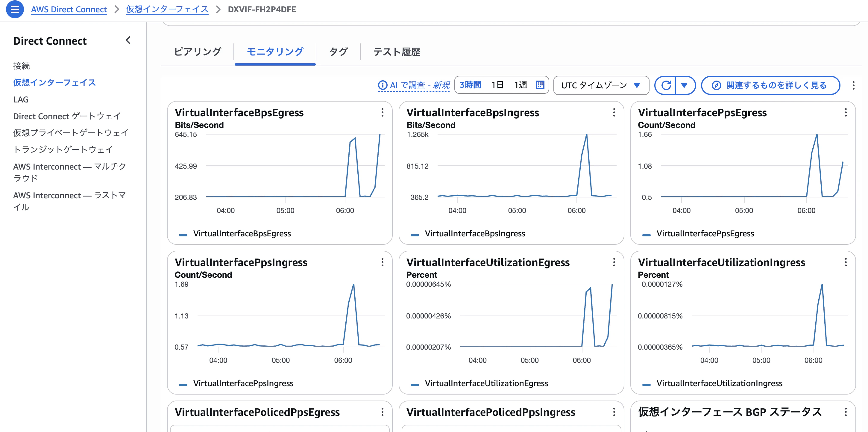The height and width of the screenshot is (432, 868).
Task: Toggle the VirtualInterfacePpsEgress legend color swatch
Action: point(646,235)
